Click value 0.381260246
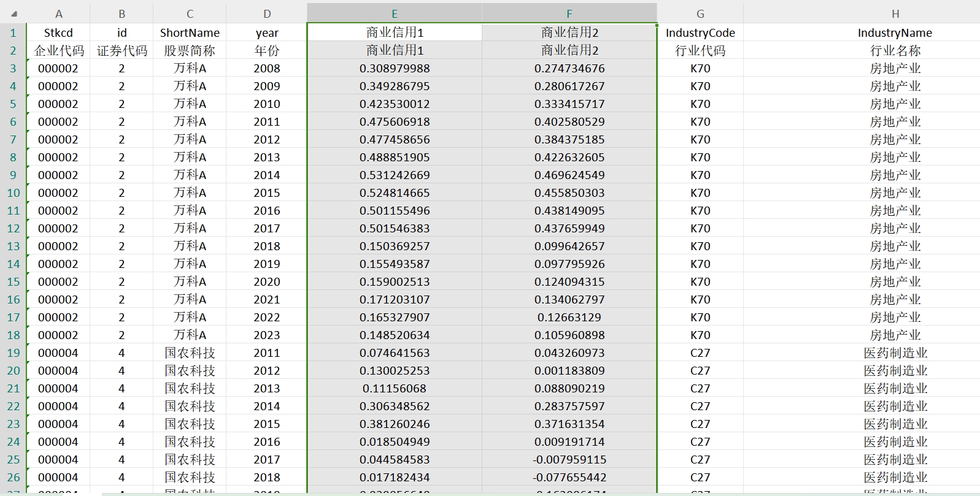The image size is (980, 496). coord(395,424)
